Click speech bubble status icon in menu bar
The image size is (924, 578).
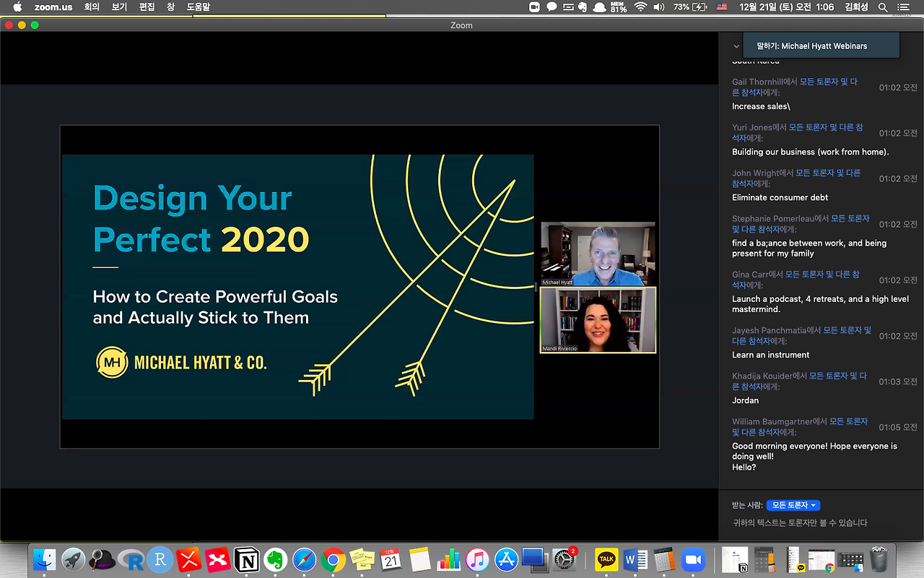click(x=552, y=7)
